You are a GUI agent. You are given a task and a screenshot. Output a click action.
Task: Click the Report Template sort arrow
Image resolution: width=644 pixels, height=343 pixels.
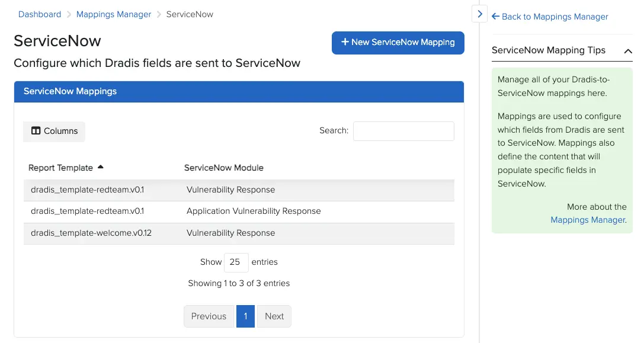point(101,167)
